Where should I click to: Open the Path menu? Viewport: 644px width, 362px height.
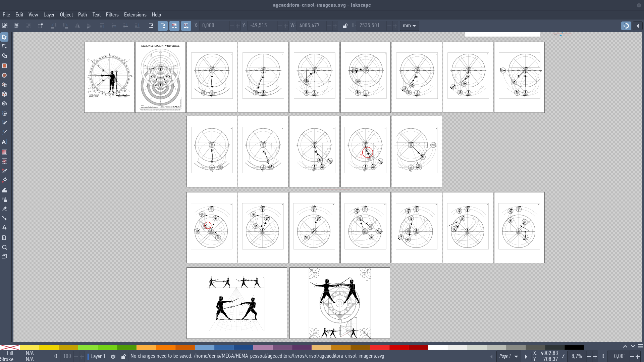tap(82, 15)
